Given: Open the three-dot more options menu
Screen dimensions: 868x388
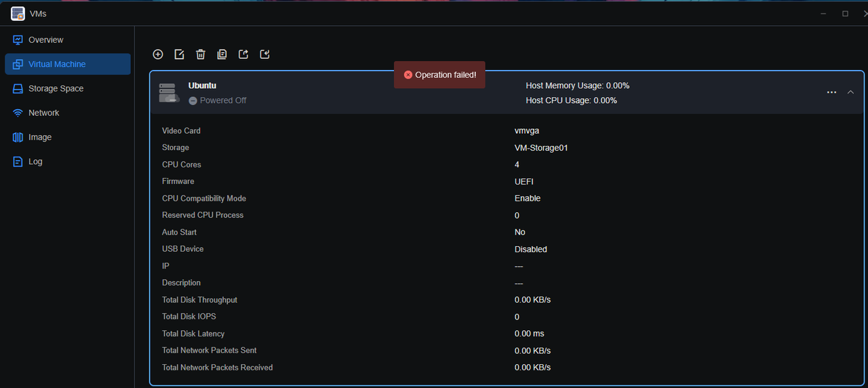Looking at the screenshot, I should click(831, 92).
